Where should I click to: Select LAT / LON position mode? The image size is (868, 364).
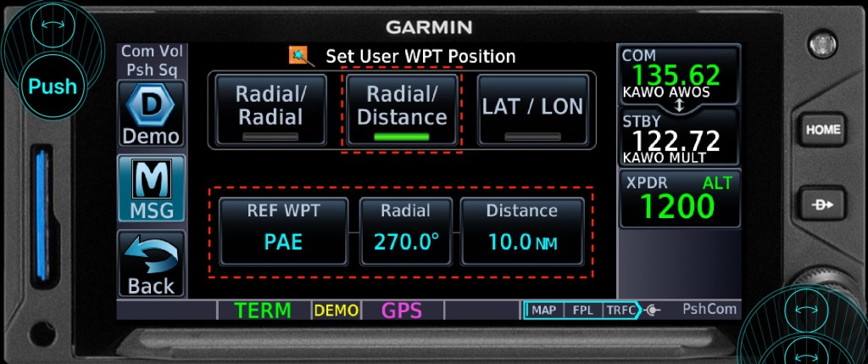coord(531,109)
